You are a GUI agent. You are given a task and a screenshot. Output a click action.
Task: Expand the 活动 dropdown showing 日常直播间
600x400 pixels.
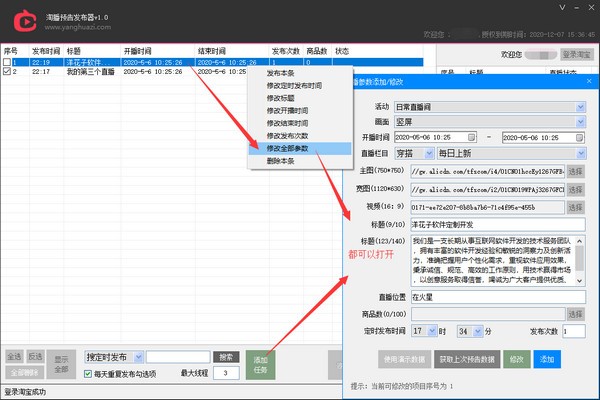pyautogui.click(x=580, y=106)
